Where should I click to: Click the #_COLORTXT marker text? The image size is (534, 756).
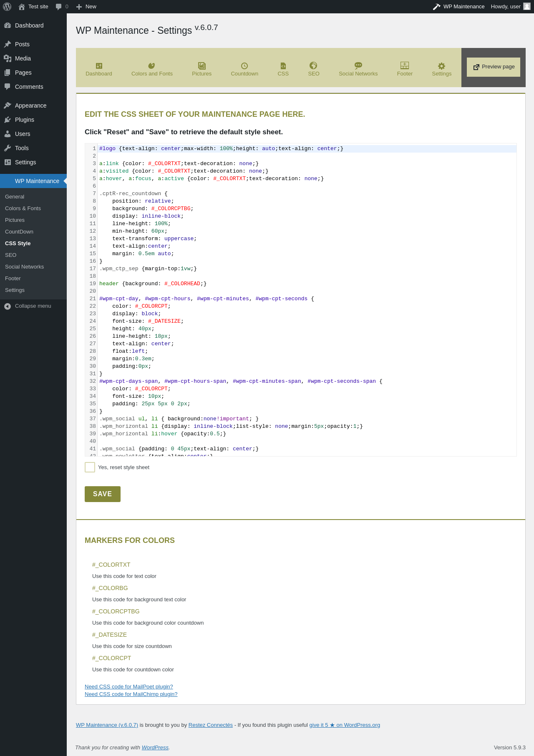pos(111,565)
